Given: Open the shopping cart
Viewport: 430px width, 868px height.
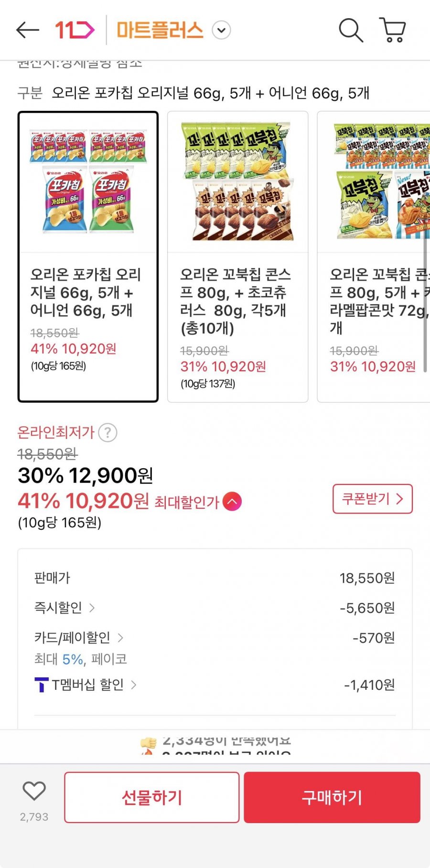Looking at the screenshot, I should pyautogui.click(x=393, y=30).
